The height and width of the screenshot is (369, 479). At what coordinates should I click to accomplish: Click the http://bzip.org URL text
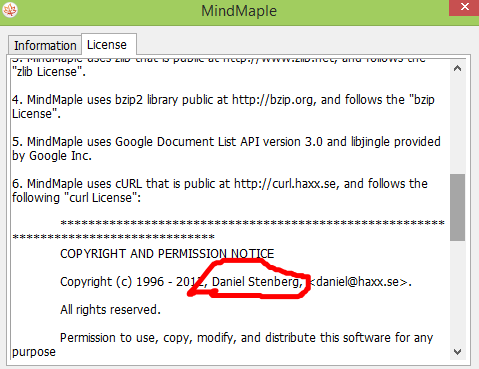coord(272,100)
